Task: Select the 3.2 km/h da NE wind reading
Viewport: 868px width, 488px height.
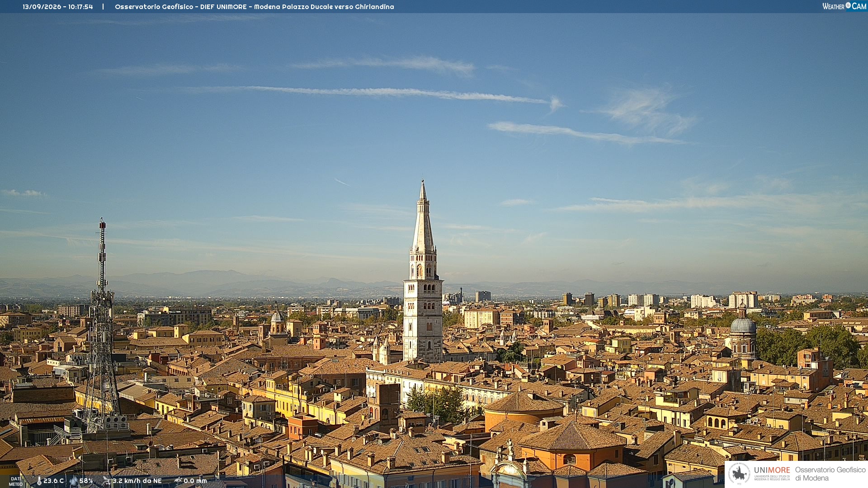Action: click(x=137, y=481)
